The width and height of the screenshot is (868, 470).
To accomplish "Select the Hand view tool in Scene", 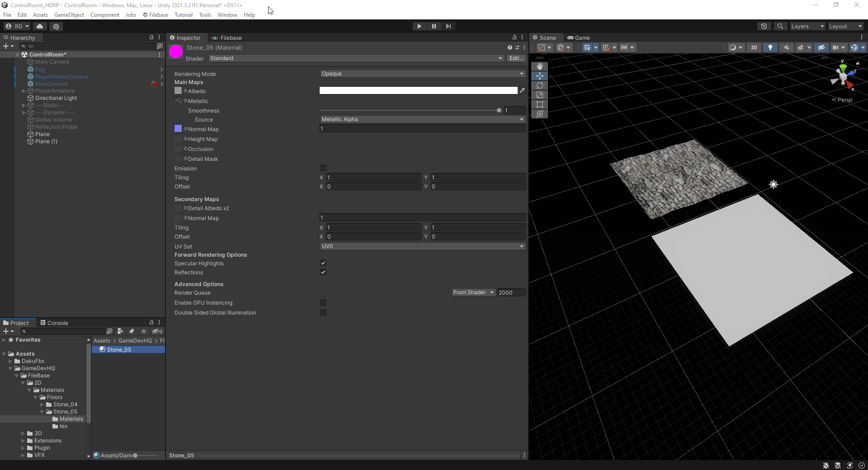I will [x=539, y=66].
